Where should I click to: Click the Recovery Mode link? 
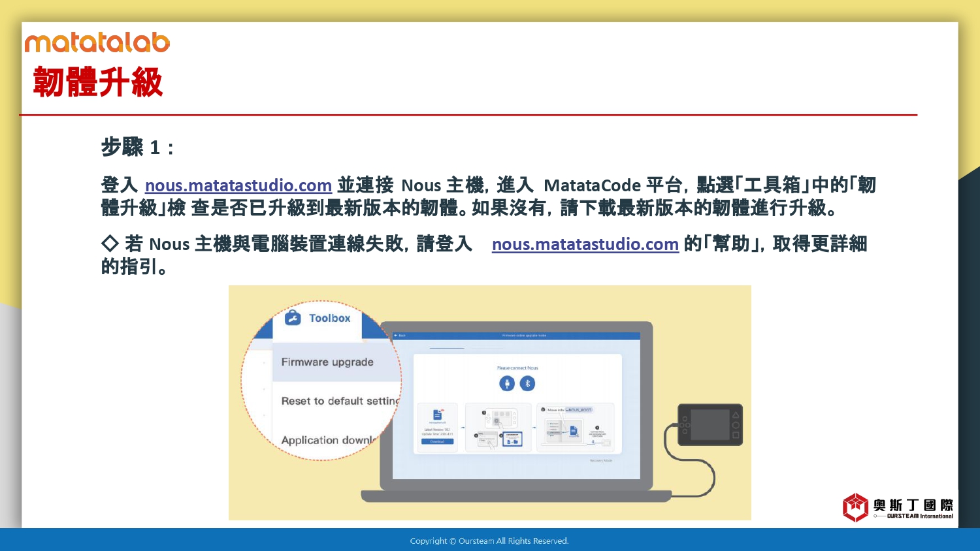(x=601, y=461)
